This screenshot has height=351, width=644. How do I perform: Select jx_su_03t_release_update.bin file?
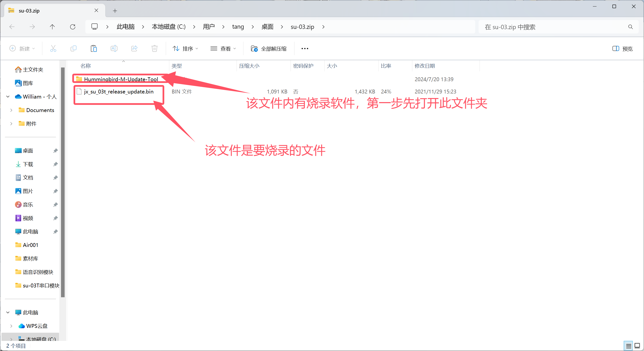point(118,92)
